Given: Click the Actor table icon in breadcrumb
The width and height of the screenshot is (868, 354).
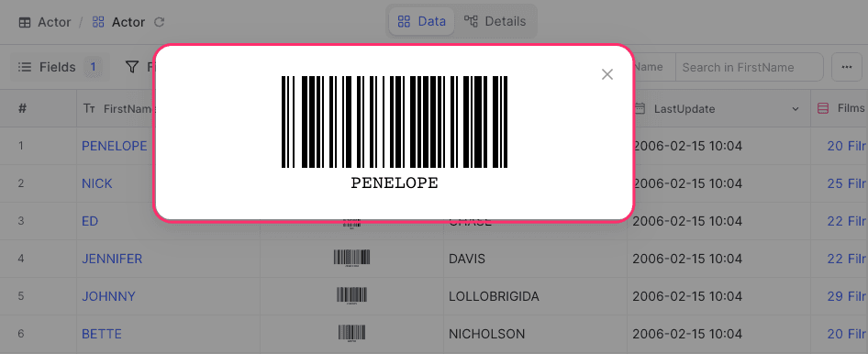Looking at the screenshot, I should tap(25, 23).
